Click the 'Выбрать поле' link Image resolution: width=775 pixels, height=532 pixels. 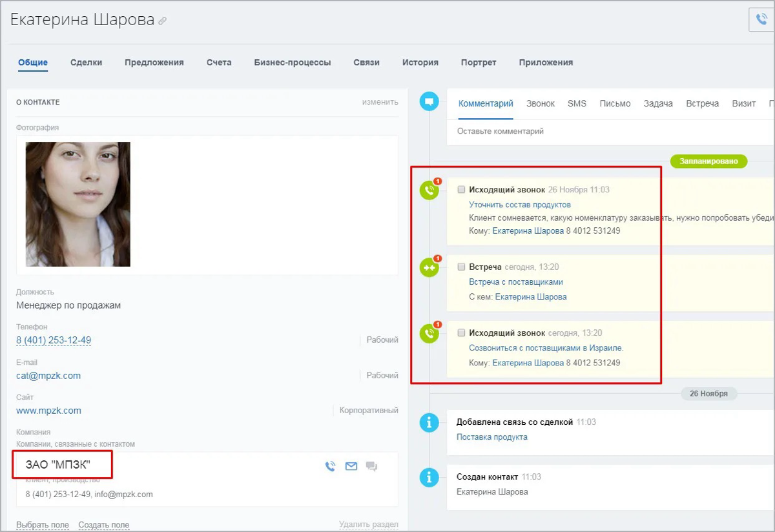[x=43, y=525]
